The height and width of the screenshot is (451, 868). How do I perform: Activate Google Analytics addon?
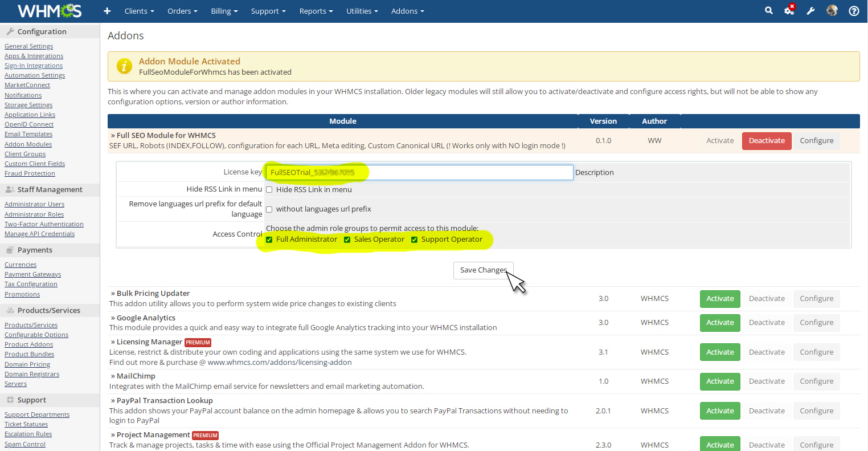tap(720, 323)
